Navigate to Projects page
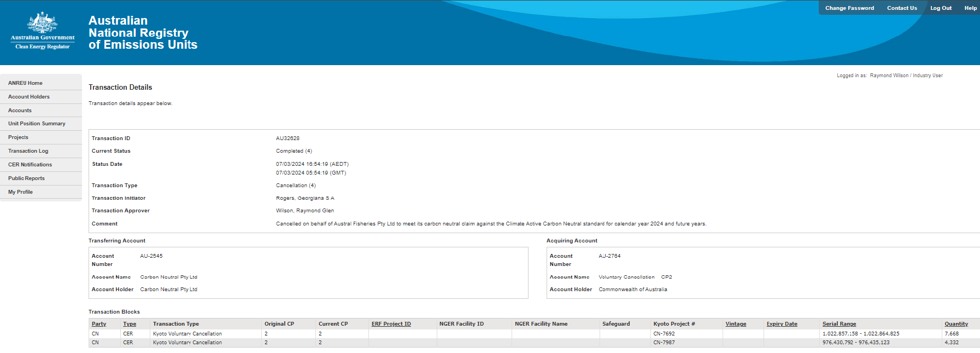The image size is (980, 353). click(x=18, y=137)
